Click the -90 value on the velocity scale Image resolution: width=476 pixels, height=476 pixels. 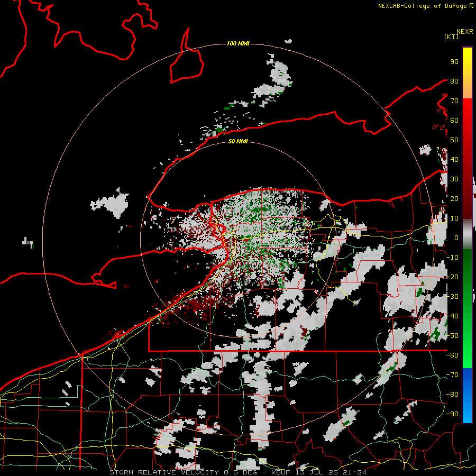coord(453,414)
